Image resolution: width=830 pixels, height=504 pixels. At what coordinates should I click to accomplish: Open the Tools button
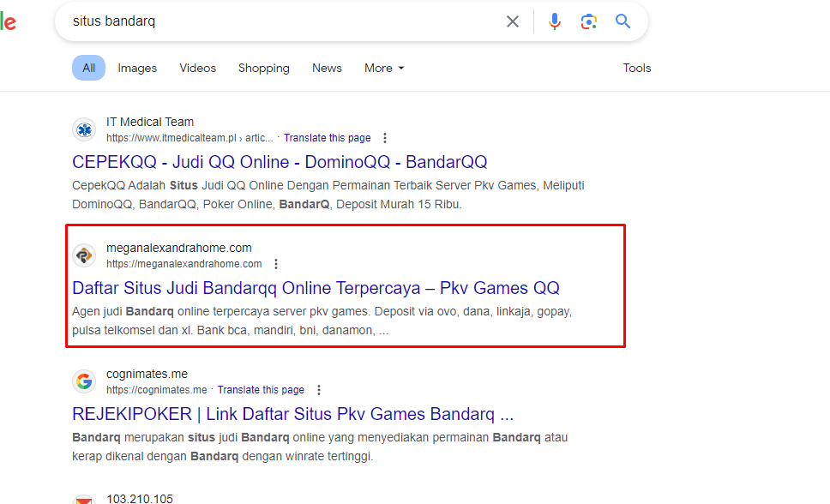636,68
